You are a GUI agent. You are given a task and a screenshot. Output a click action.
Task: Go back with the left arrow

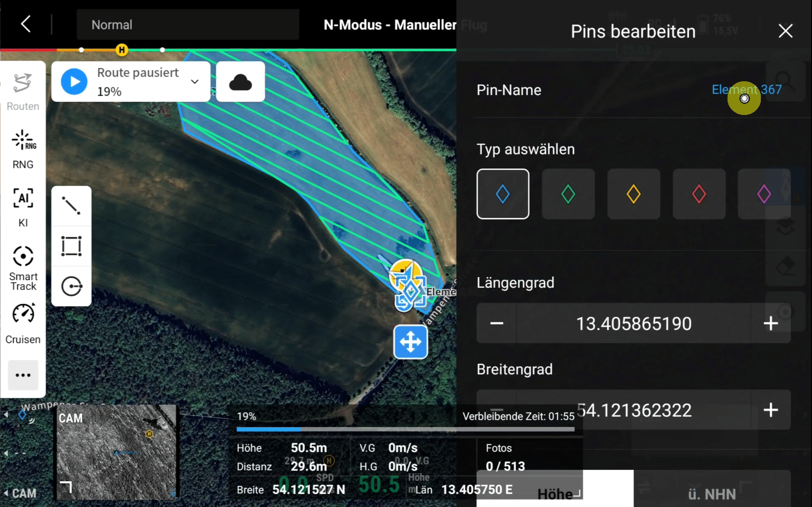tap(26, 24)
